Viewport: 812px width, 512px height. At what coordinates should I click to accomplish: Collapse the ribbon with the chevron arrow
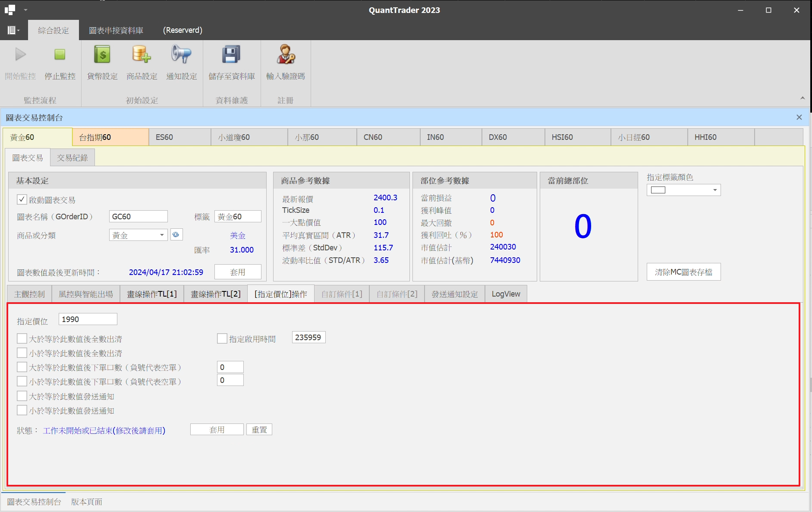point(803,98)
